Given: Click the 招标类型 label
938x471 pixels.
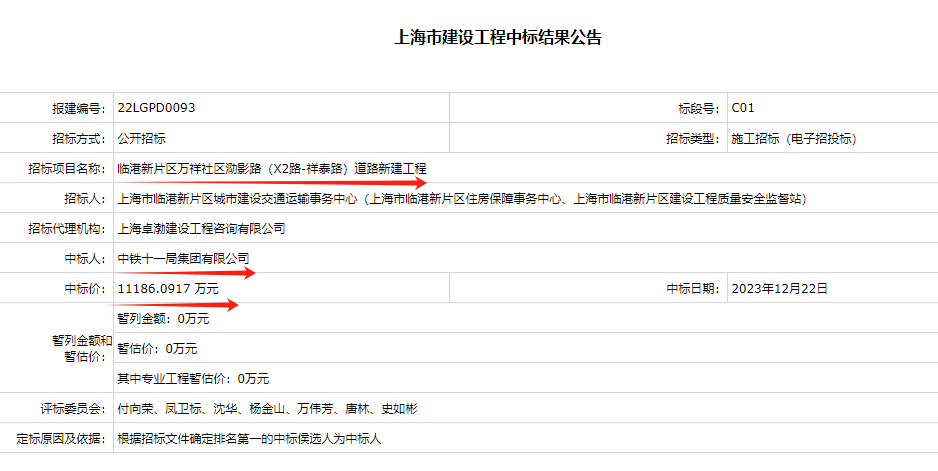Looking at the screenshot, I should pyautogui.click(x=693, y=138).
